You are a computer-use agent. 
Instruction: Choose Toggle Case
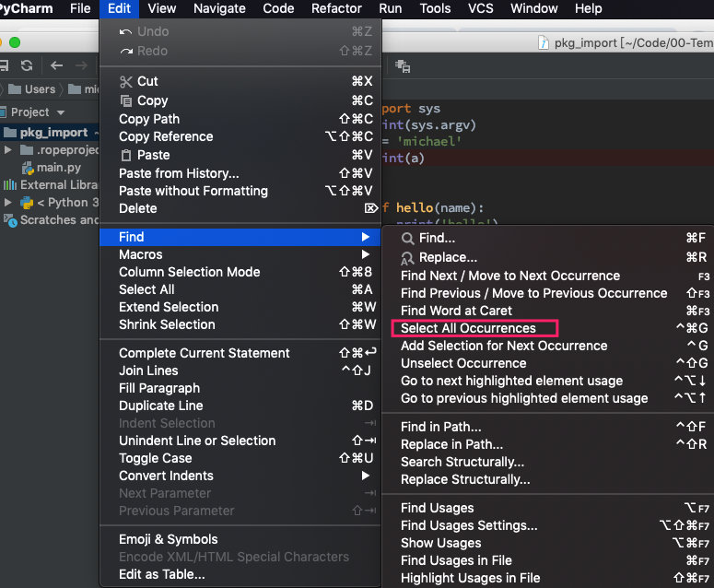240,458
